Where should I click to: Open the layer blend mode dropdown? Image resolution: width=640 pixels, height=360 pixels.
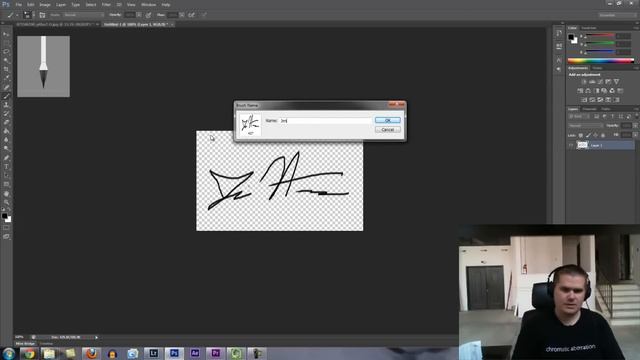pos(585,126)
